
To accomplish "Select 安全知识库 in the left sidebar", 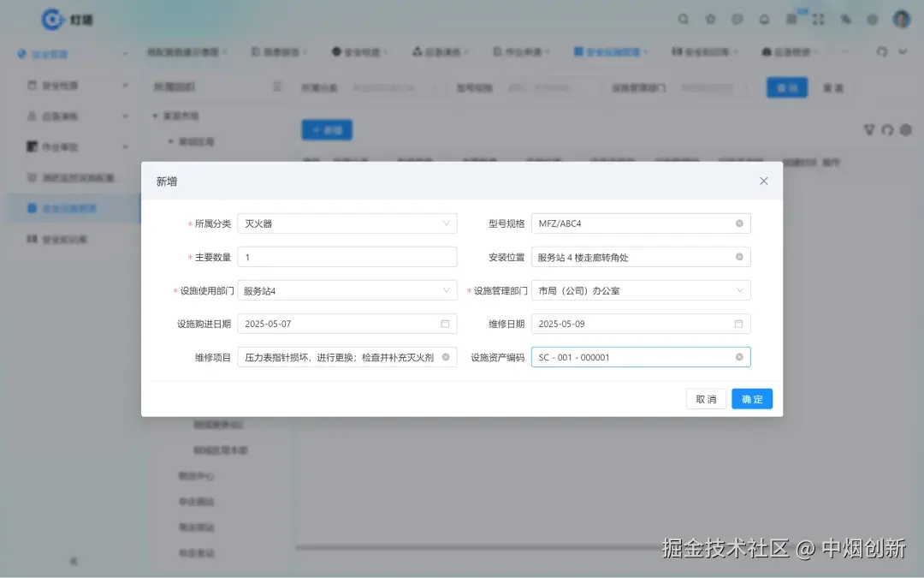I will click(56, 239).
